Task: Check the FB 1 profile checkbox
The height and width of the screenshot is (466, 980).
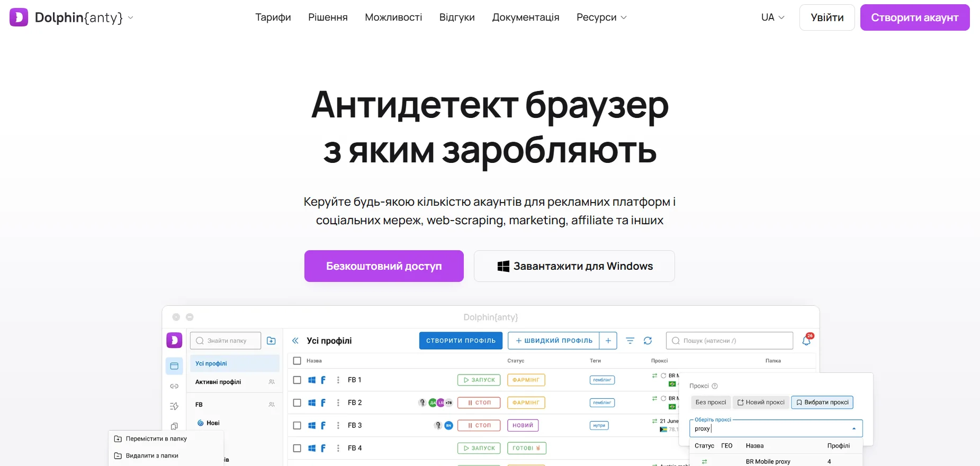Action: point(297,380)
